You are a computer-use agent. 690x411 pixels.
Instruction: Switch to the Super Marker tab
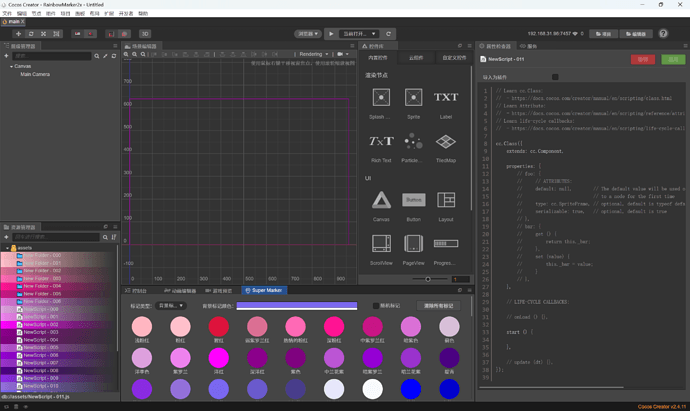pyautogui.click(x=264, y=290)
